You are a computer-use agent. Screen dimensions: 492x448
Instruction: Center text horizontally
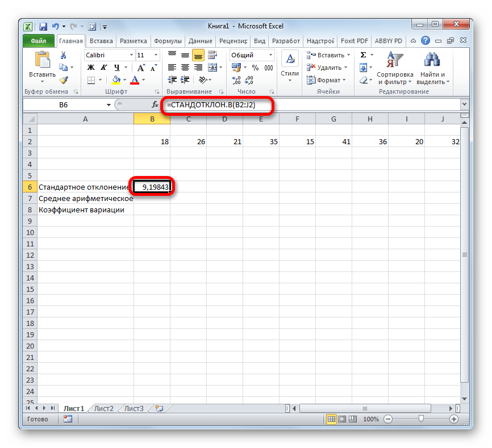pyautogui.click(x=185, y=68)
